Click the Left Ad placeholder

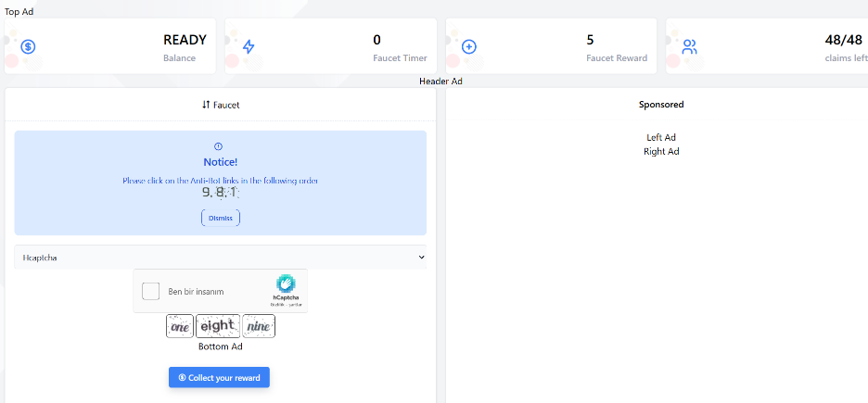point(661,138)
